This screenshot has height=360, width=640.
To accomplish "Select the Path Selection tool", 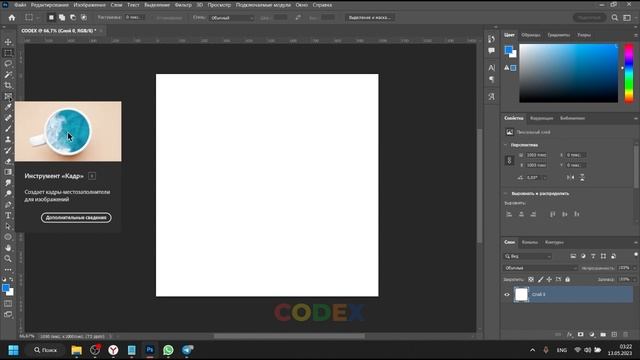I will pos(8,226).
